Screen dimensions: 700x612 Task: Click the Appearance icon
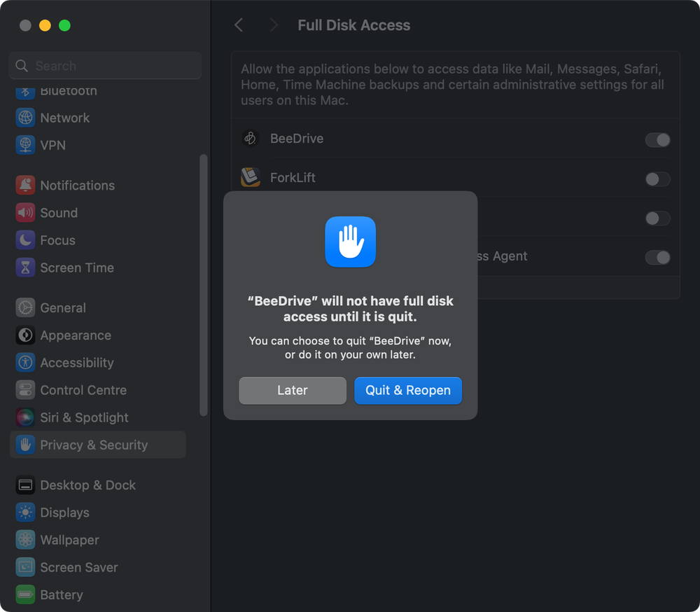(25, 335)
